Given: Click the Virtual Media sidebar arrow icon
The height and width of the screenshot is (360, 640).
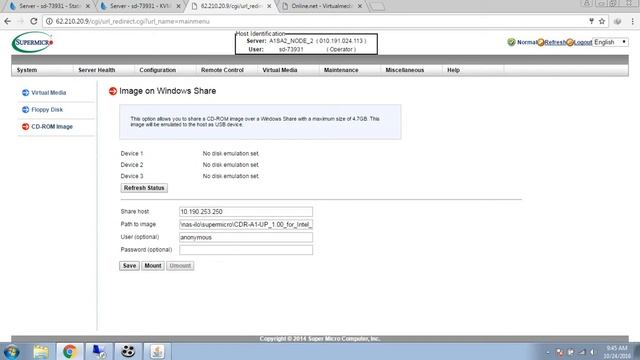Looking at the screenshot, I should click(x=25, y=93).
